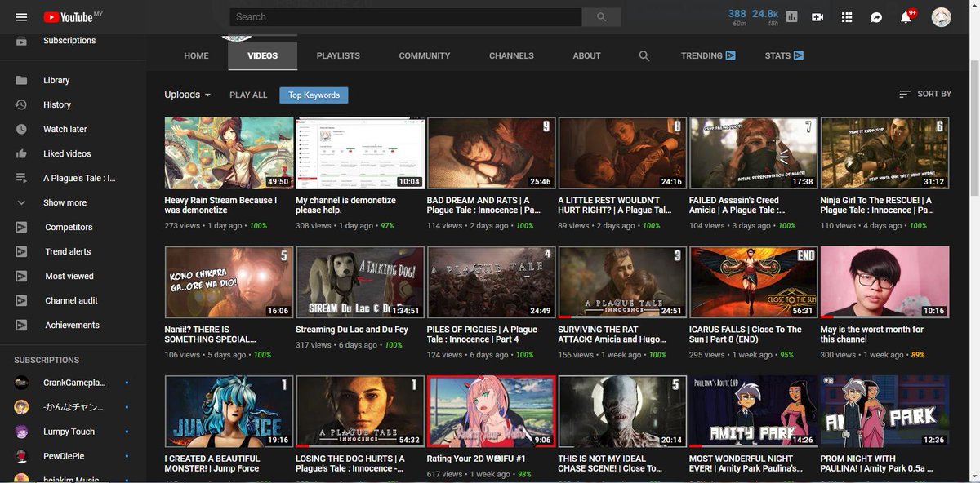Image resolution: width=980 pixels, height=483 pixels.
Task: Open CrankGameplays subscription channel
Action: (73, 383)
